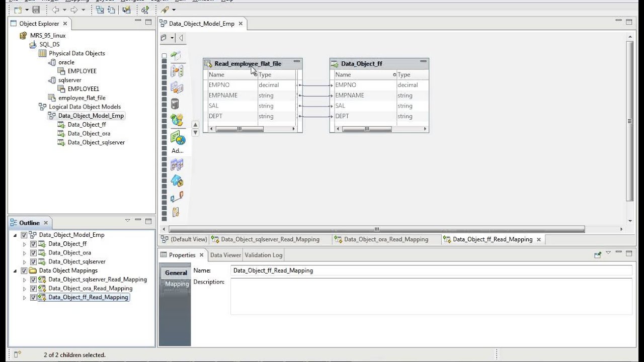Select the Ad... transformation in palette

click(x=178, y=142)
